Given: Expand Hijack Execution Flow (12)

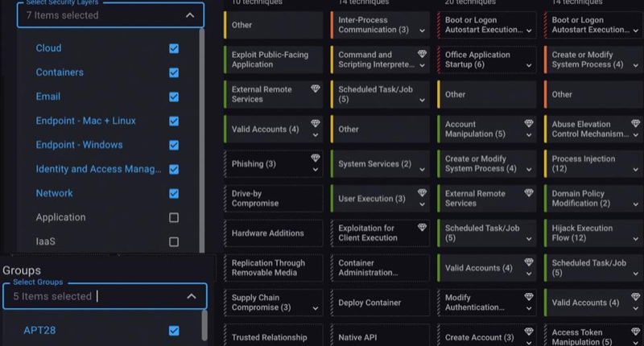Looking at the screenshot, I should point(635,238).
